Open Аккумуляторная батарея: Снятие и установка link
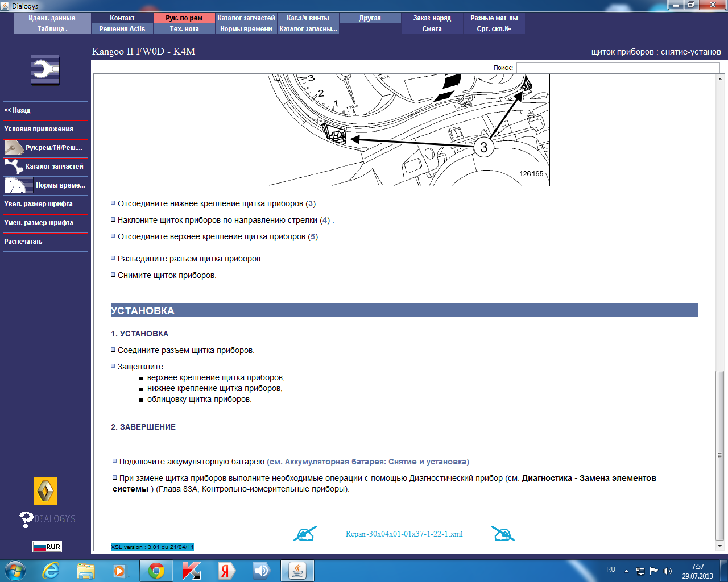The height and width of the screenshot is (582, 728). coord(369,462)
